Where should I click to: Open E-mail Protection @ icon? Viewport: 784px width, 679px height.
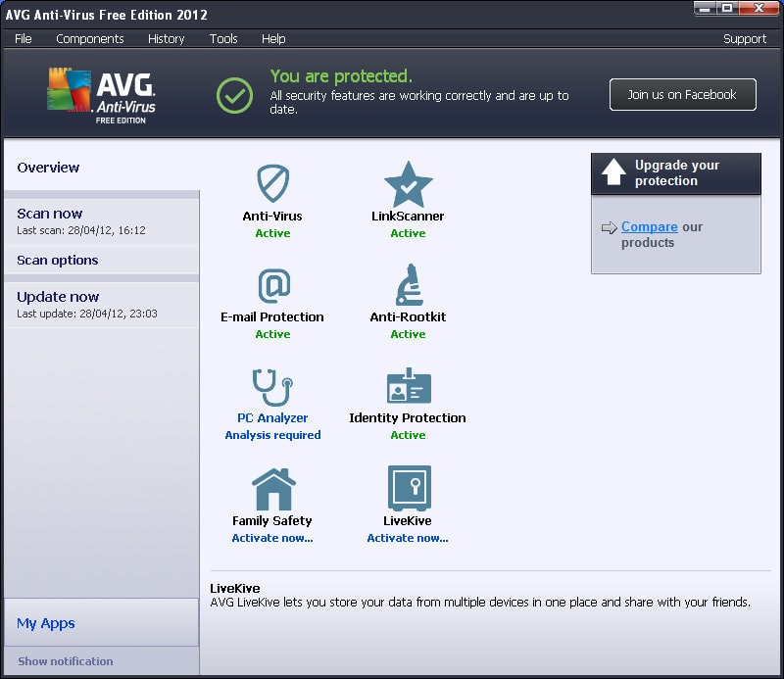[272, 285]
